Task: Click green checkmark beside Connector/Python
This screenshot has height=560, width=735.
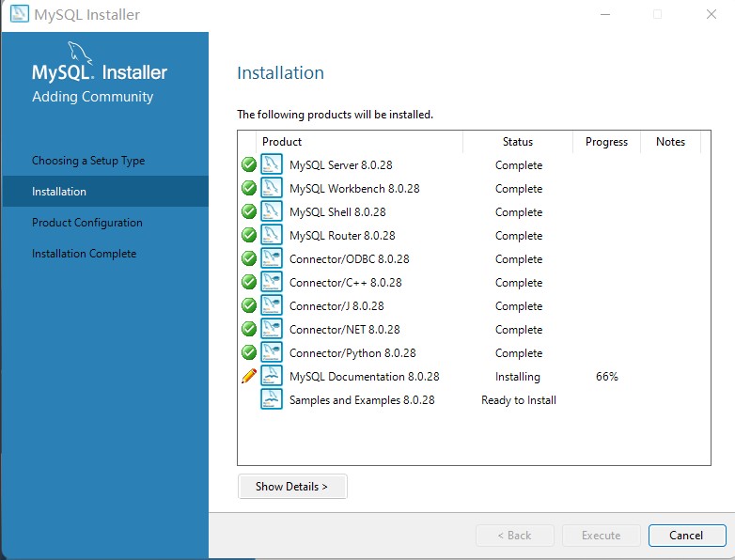Action: click(249, 352)
